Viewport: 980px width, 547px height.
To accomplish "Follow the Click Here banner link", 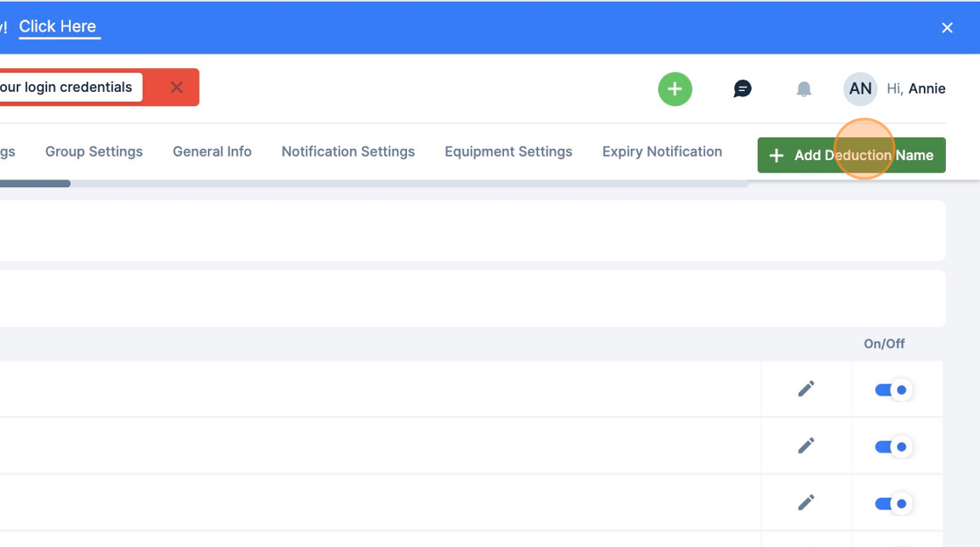I will tap(58, 26).
